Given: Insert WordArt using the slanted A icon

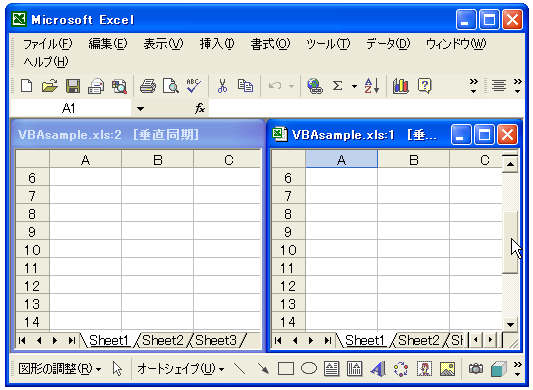Looking at the screenshot, I should 378,369.
